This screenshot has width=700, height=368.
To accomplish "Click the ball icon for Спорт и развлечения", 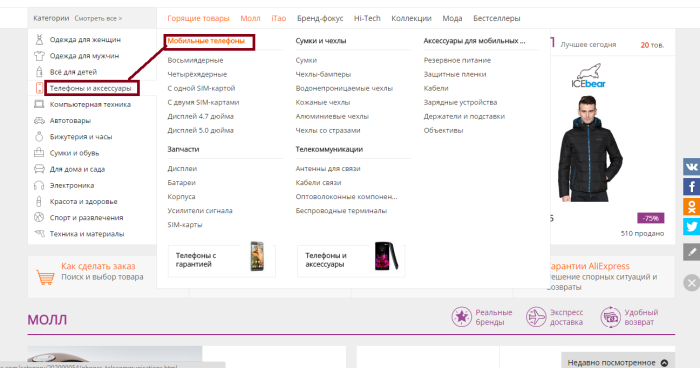I will (39, 217).
